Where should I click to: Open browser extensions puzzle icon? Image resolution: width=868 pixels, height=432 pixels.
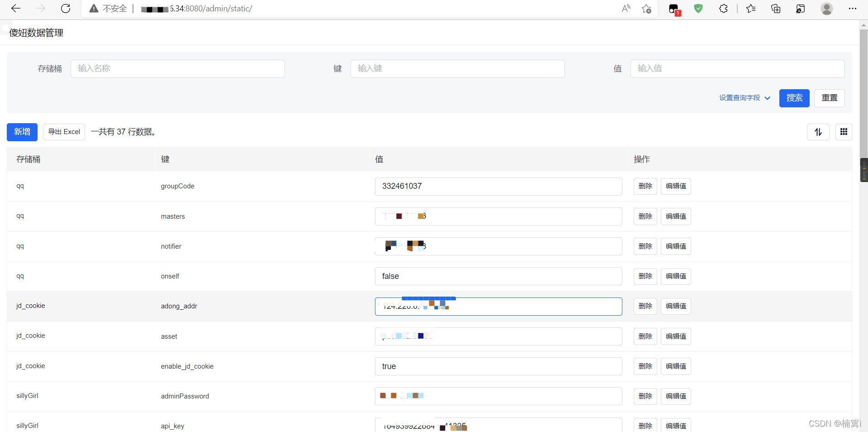(x=723, y=9)
